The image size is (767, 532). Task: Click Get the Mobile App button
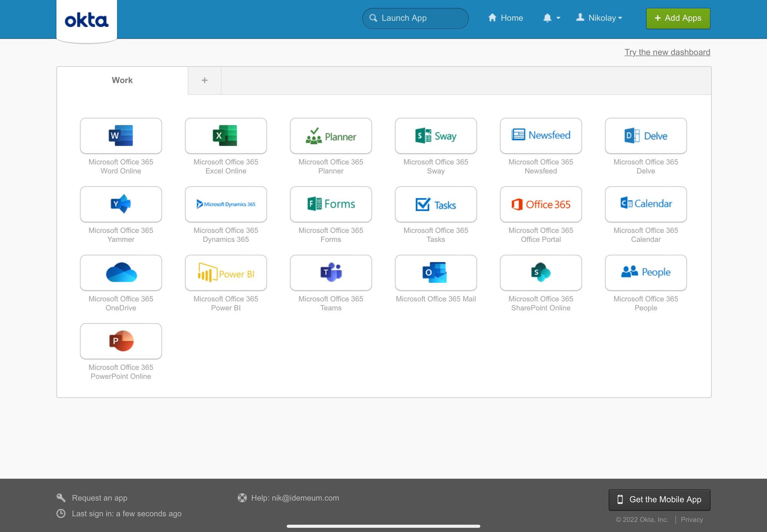659,500
